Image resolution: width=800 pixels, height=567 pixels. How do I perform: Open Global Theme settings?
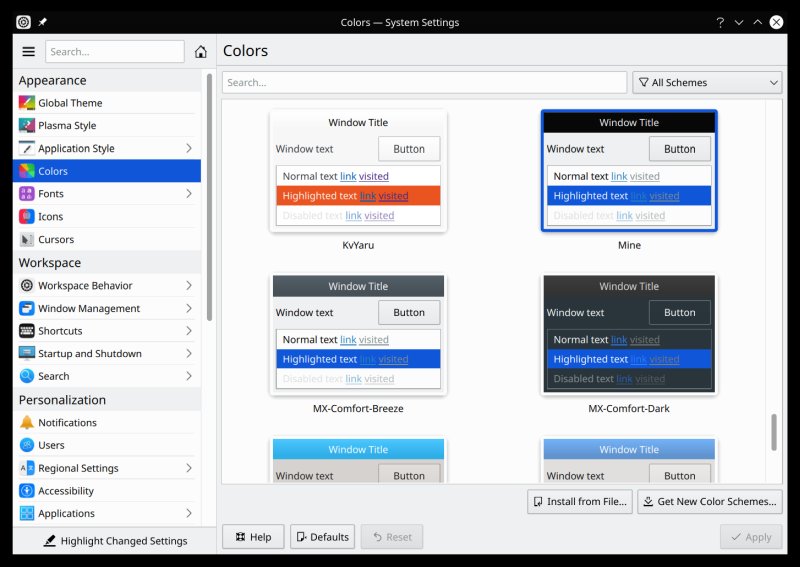[x=70, y=103]
